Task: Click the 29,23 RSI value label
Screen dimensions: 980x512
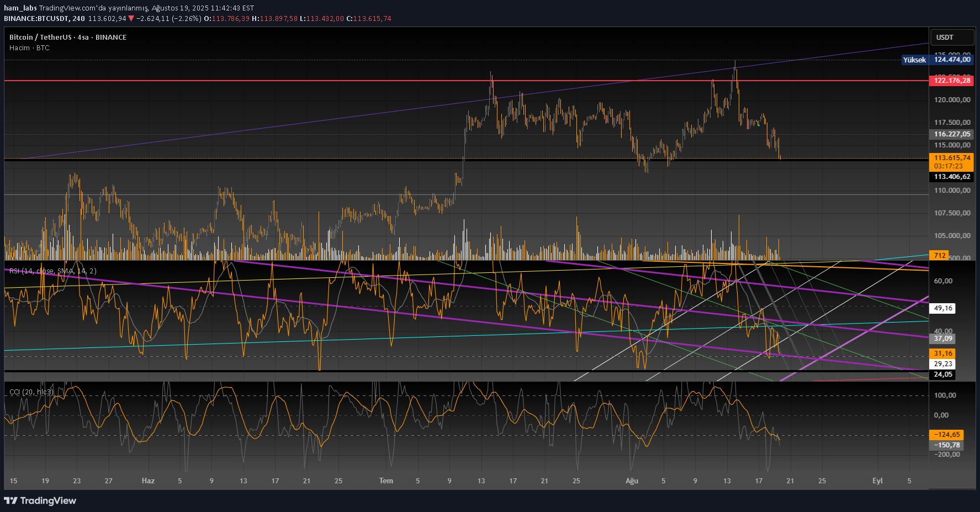Action: point(943,364)
